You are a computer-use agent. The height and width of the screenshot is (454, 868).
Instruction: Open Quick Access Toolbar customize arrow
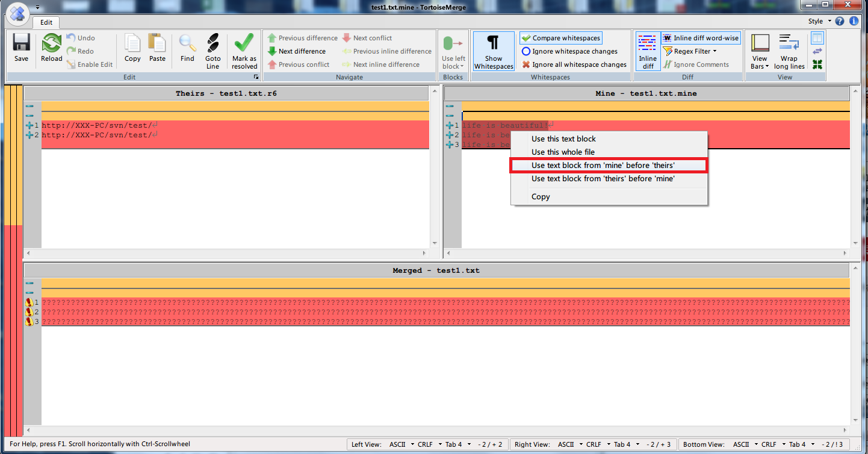(x=37, y=7)
